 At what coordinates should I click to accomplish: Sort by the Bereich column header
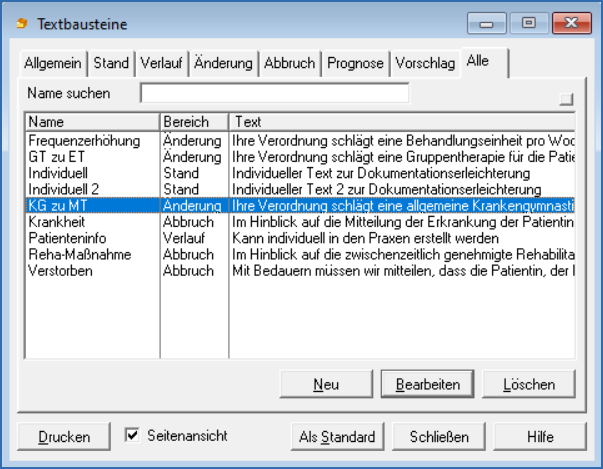(x=194, y=122)
